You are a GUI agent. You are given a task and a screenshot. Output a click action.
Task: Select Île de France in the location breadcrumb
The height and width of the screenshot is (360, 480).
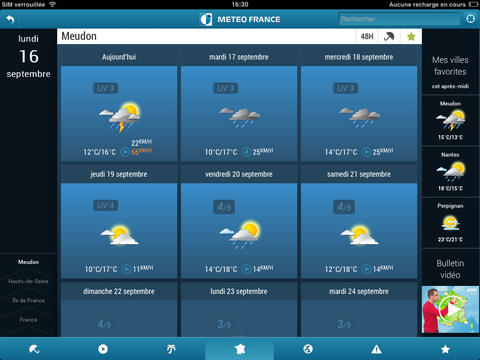[28, 300]
